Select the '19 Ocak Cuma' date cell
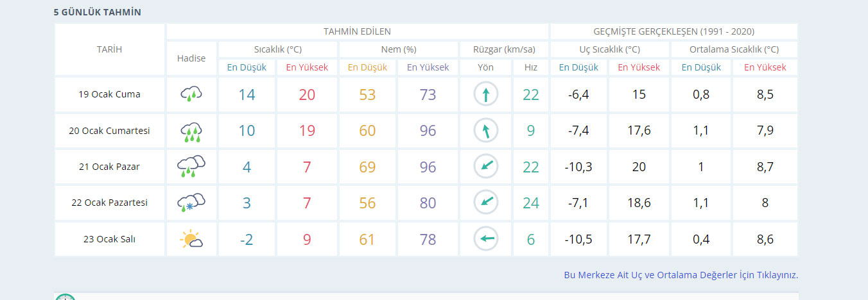 point(109,95)
